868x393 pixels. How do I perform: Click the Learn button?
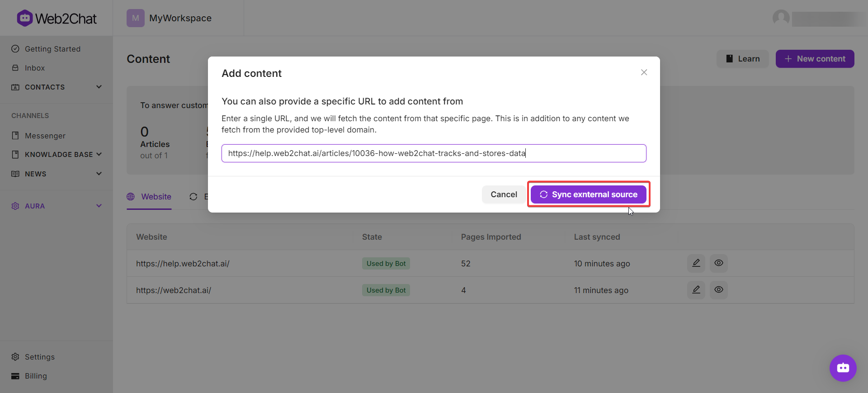(x=743, y=59)
